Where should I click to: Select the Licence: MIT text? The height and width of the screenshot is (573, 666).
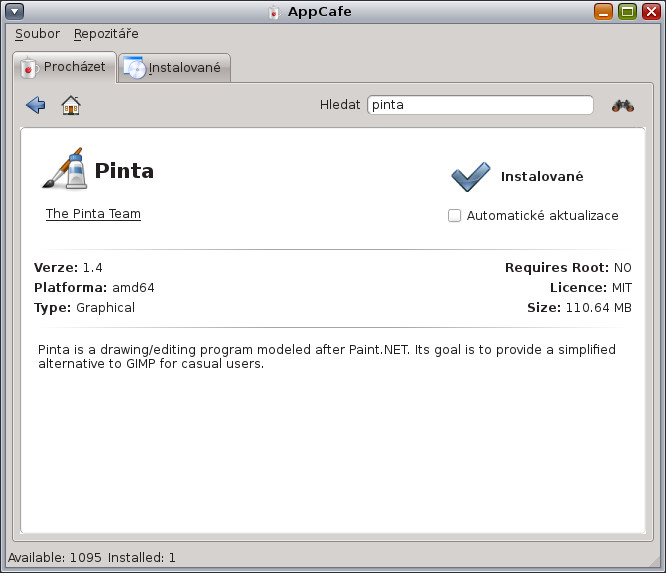click(591, 288)
